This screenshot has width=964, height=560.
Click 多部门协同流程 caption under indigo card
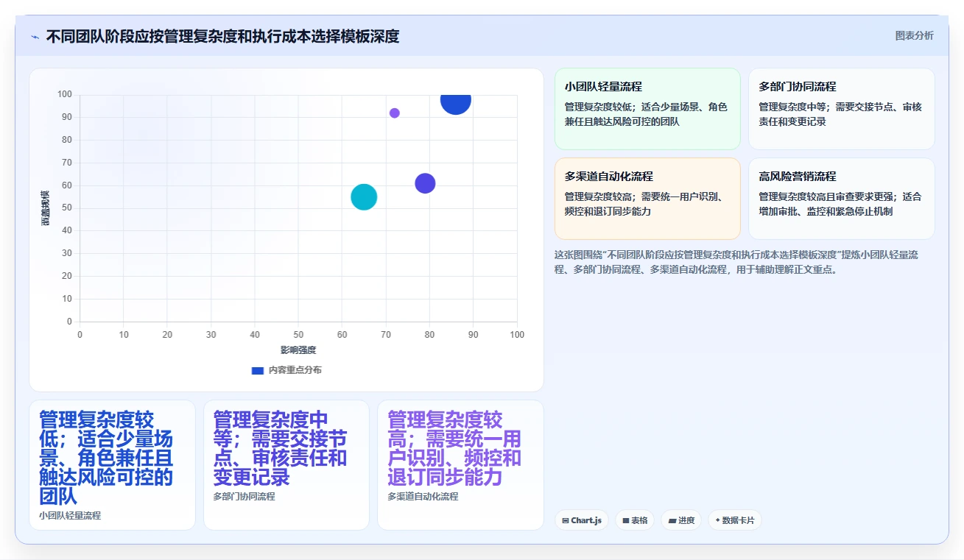[244, 497]
